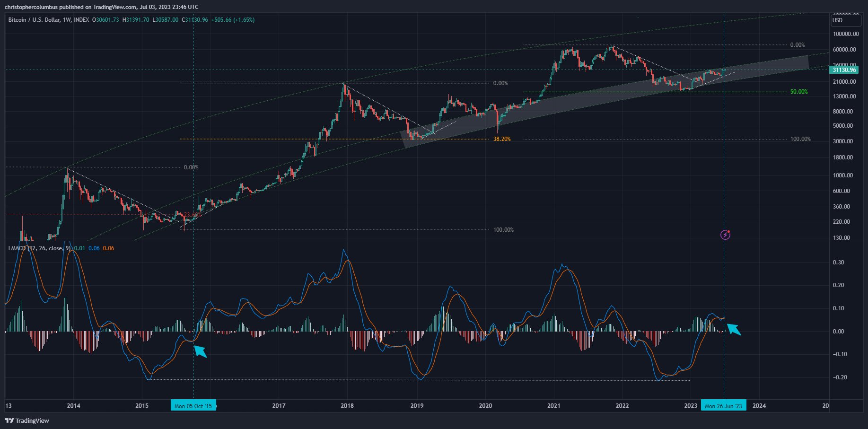This screenshot has width=868, height=429.
Task: Open the USD currency selector
Action: point(838,20)
